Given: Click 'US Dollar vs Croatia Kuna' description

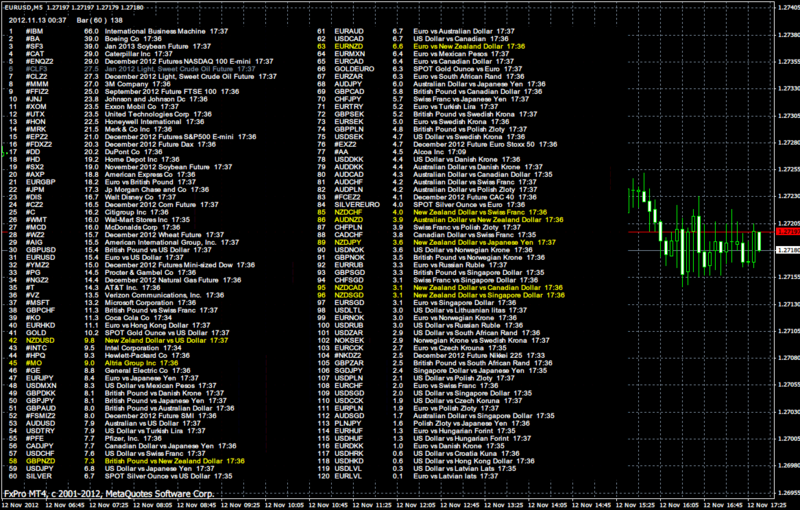Looking at the screenshot, I should [x=455, y=454].
